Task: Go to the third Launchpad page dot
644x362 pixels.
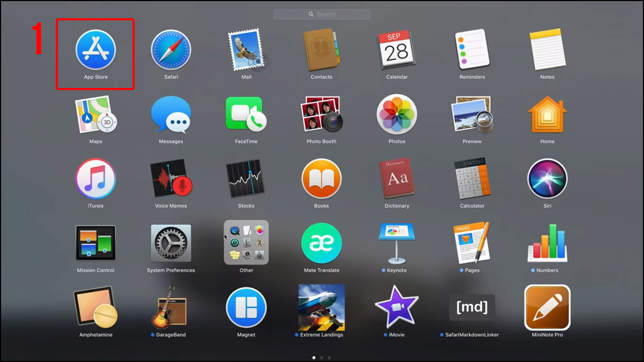Action: coord(329,357)
